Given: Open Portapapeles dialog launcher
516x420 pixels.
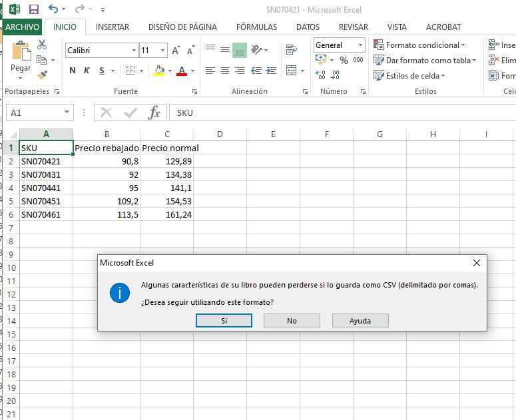Looking at the screenshot, I should coord(57,91).
